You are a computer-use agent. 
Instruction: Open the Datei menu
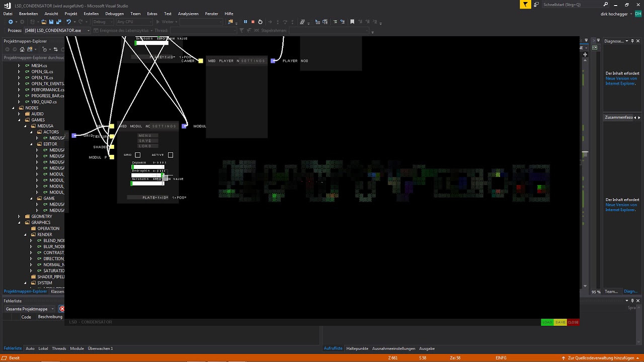point(8,14)
